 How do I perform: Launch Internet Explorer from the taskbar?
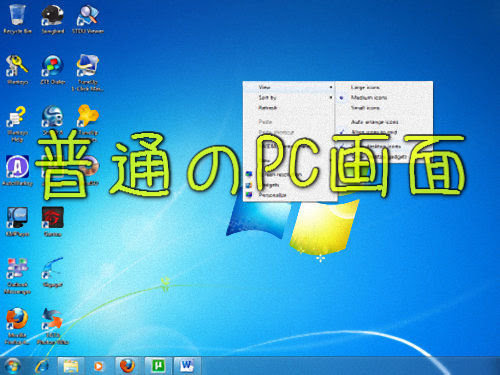(42, 366)
